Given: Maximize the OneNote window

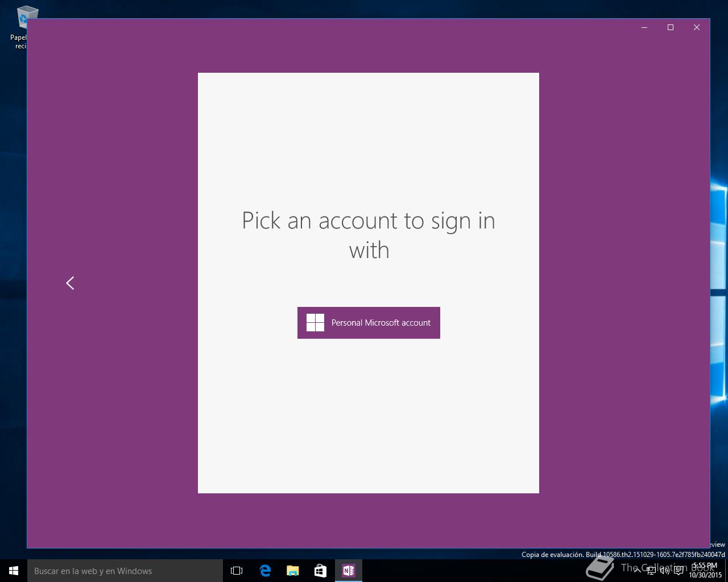Looking at the screenshot, I should [671, 27].
